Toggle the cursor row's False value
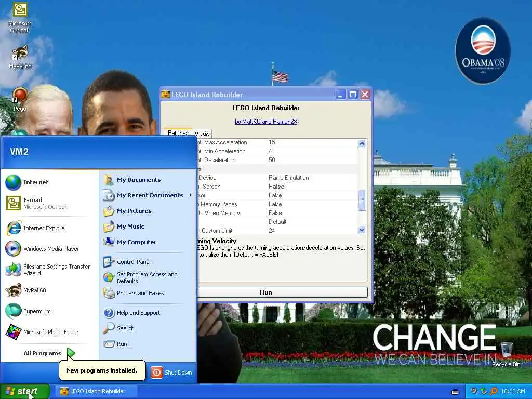 point(275,195)
